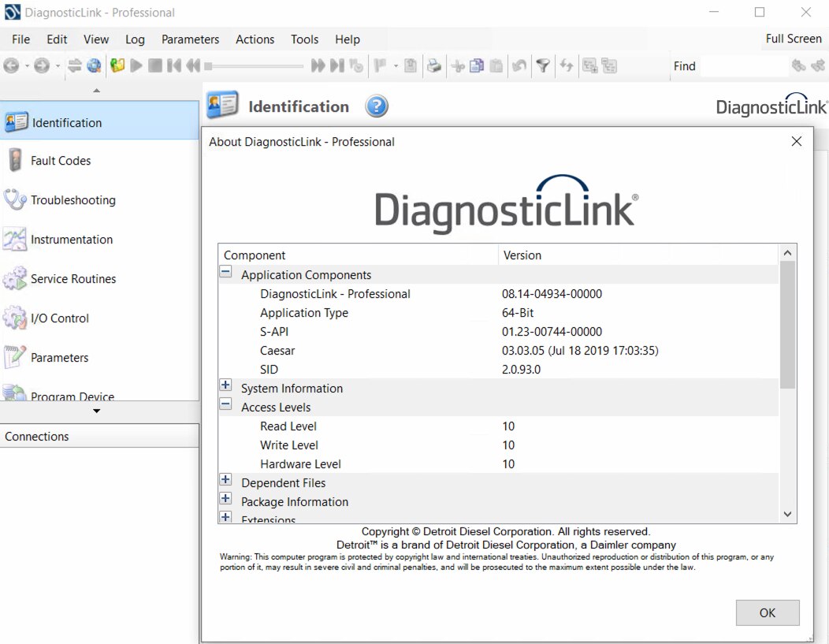Click the print icon on the toolbar

(434, 65)
